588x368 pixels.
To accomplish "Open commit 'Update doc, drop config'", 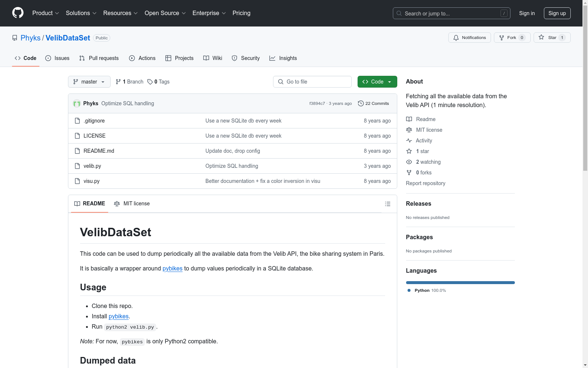I will click(x=233, y=151).
